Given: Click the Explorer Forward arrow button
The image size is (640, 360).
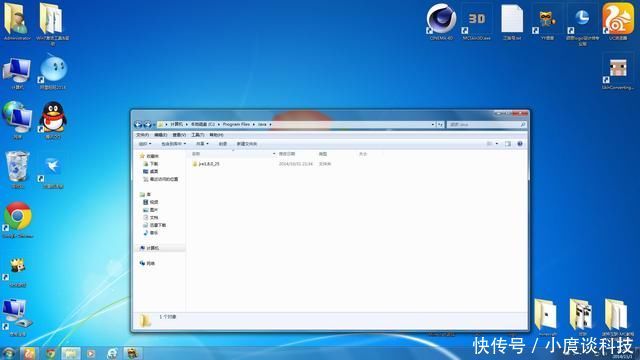Looking at the screenshot, I should [147, 124].
